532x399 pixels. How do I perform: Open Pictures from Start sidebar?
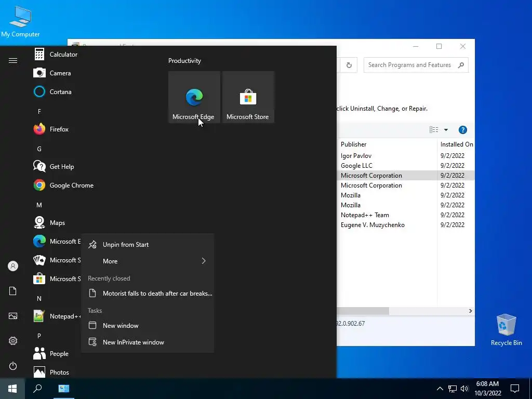coord(13,316)
